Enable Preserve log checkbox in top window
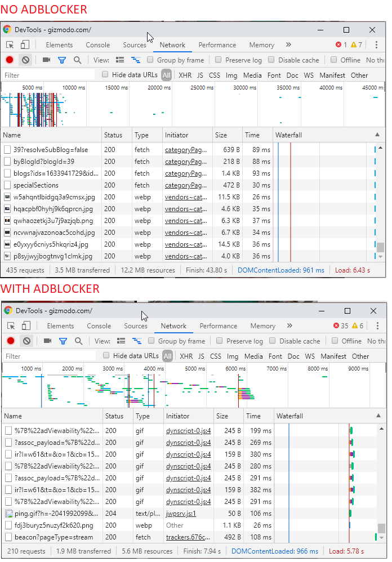Viewport: 392px width, 562px height. tap(218, 60)
